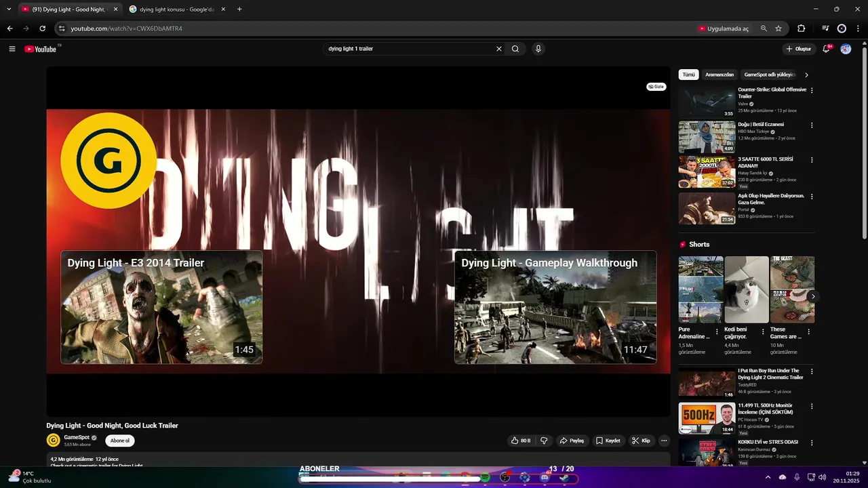Go back in browser history

(x=9, y=28)
